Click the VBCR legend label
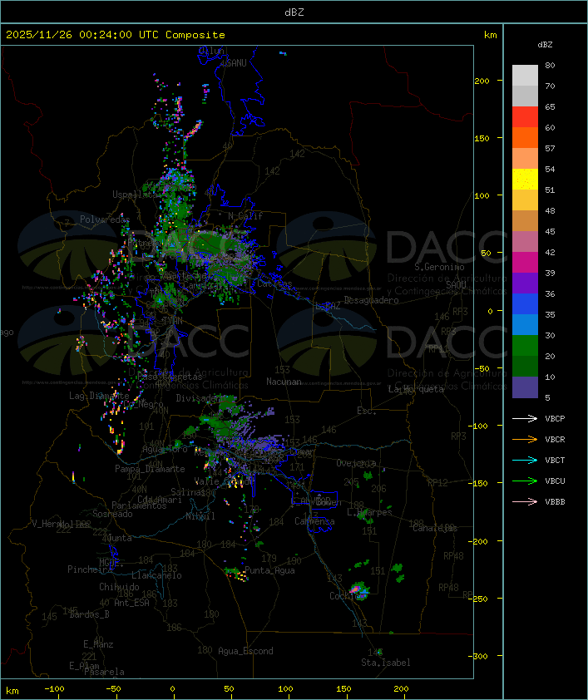The height and width of the screenshot is (700, 588). 555,440
